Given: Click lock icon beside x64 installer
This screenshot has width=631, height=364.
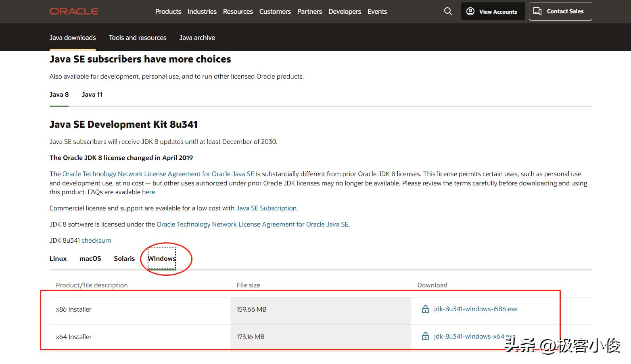Looking at the screenshot, I should pos(425,336).
